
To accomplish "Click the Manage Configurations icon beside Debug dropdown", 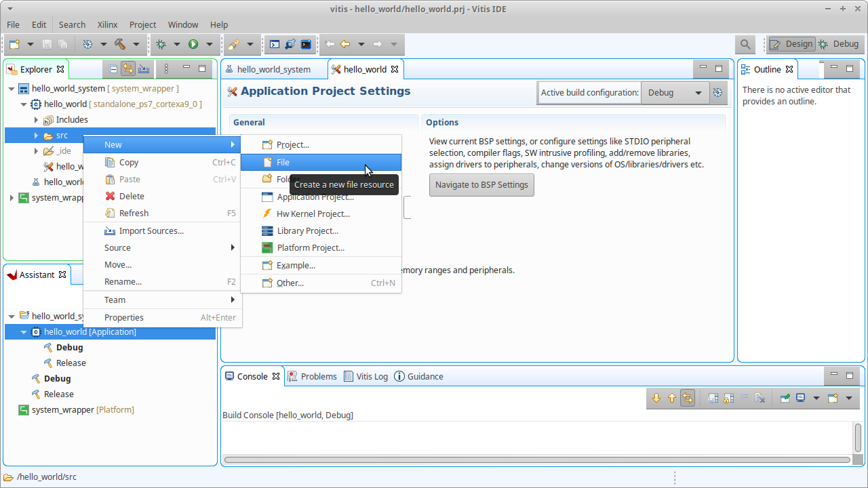I will (718, 93).
